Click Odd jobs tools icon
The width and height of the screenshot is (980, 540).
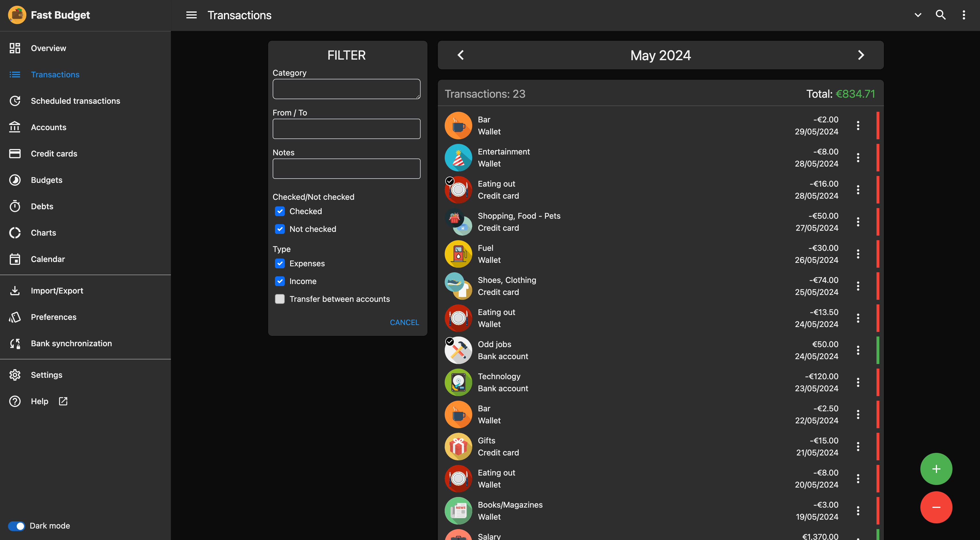click(x=458, y=350)
